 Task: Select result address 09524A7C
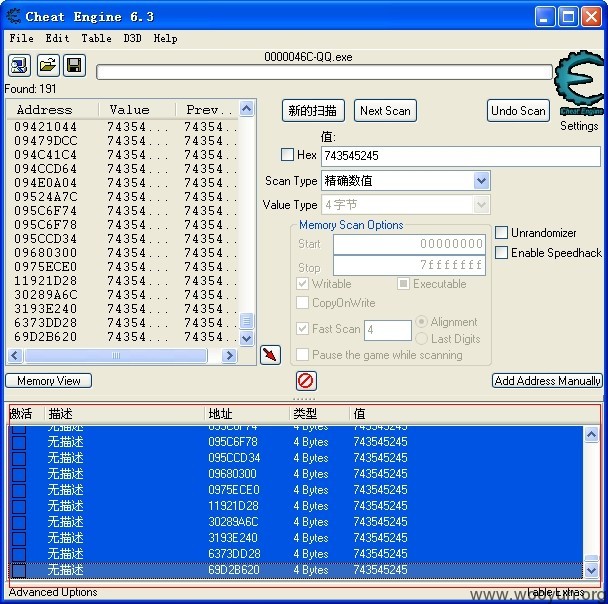point(46,197)
